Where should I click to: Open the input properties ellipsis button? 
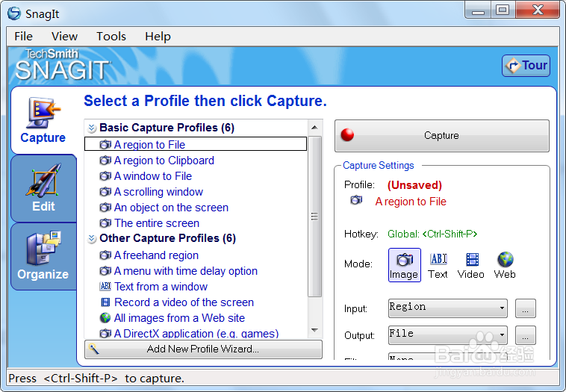tap(525, 308)
